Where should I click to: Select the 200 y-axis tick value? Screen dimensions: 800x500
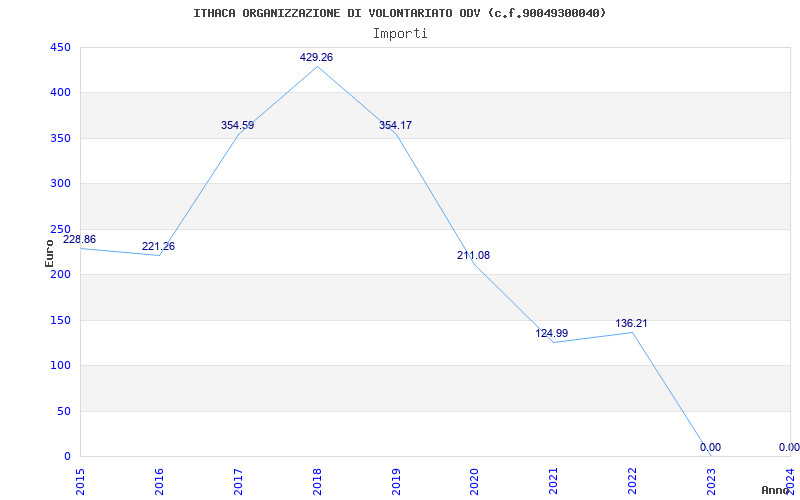tap(60, 274)
